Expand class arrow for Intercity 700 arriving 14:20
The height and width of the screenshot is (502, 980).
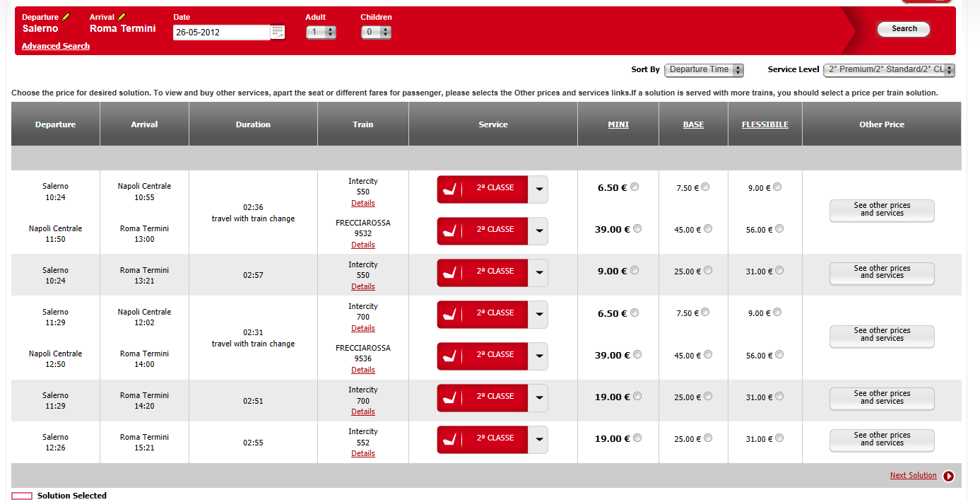[538, 397]
